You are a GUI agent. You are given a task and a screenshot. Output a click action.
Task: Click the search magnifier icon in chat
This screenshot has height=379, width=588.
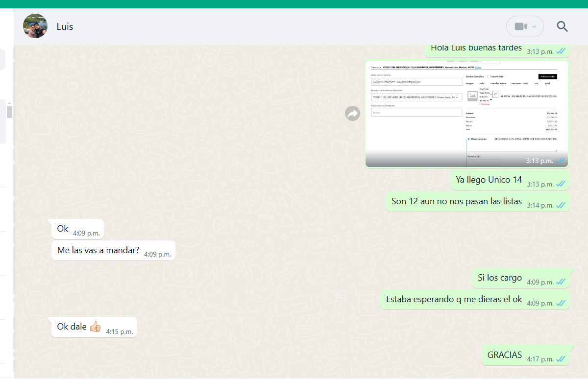point(563,26)
